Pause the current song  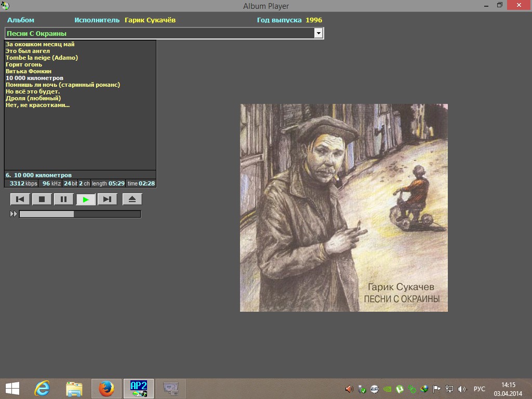[x=63, y=199]
